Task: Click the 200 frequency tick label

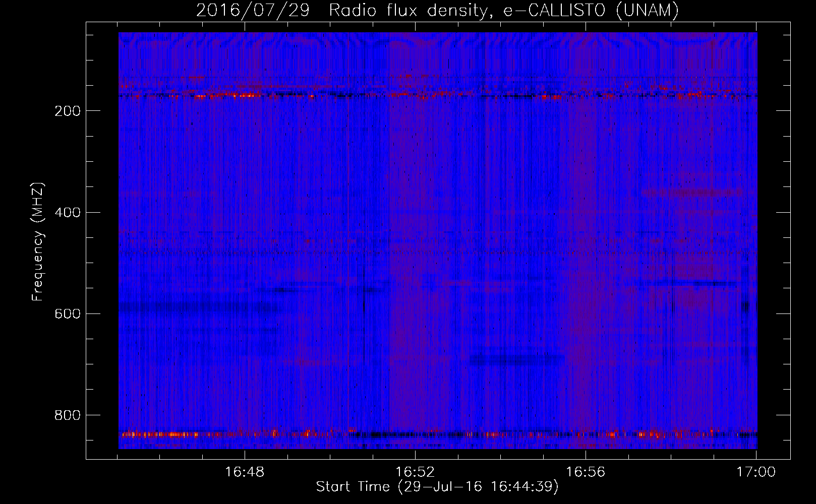Action: pos(68,111)
